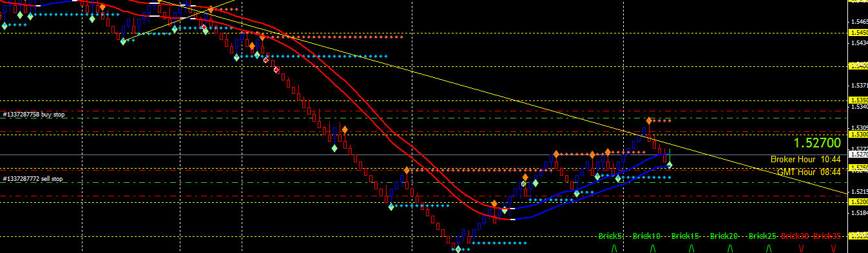Click the 1.5450 yellow price tag
The image size is (868, 253).
tap(858, 32)
